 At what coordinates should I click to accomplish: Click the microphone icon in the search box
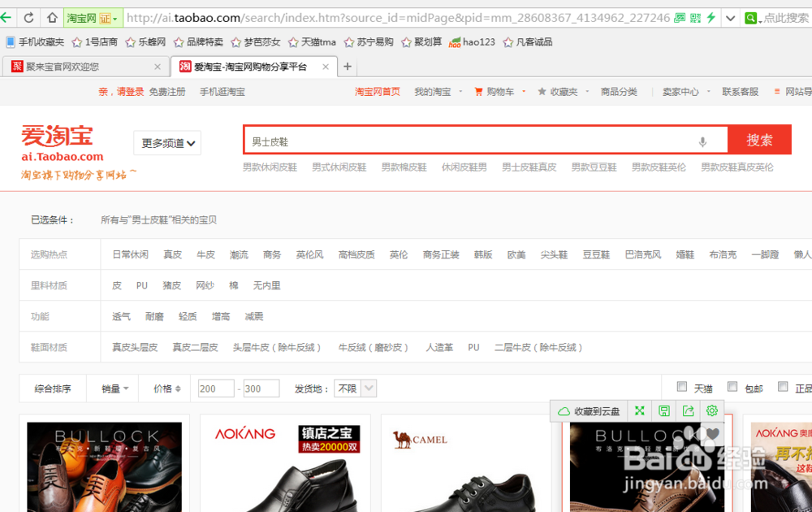coord(702,140)
